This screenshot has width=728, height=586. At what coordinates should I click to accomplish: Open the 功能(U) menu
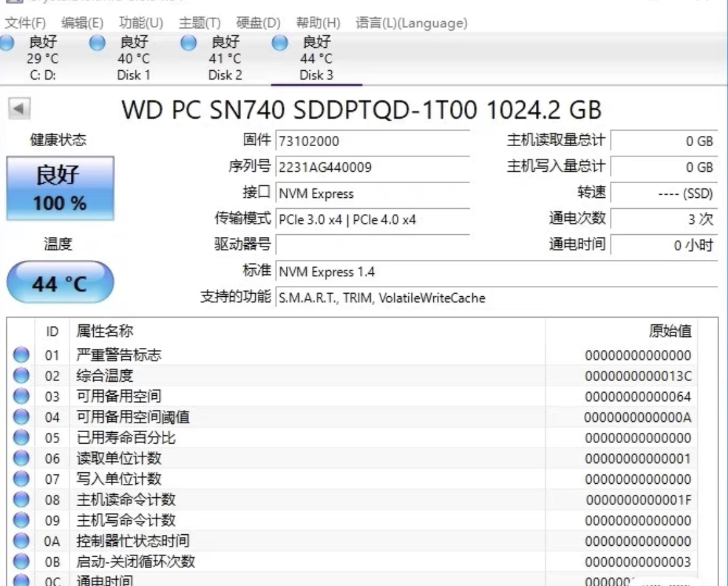coord(140,23)
